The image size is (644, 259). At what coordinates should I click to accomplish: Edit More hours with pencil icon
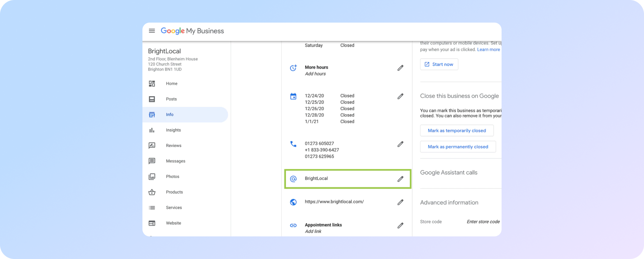400,68
